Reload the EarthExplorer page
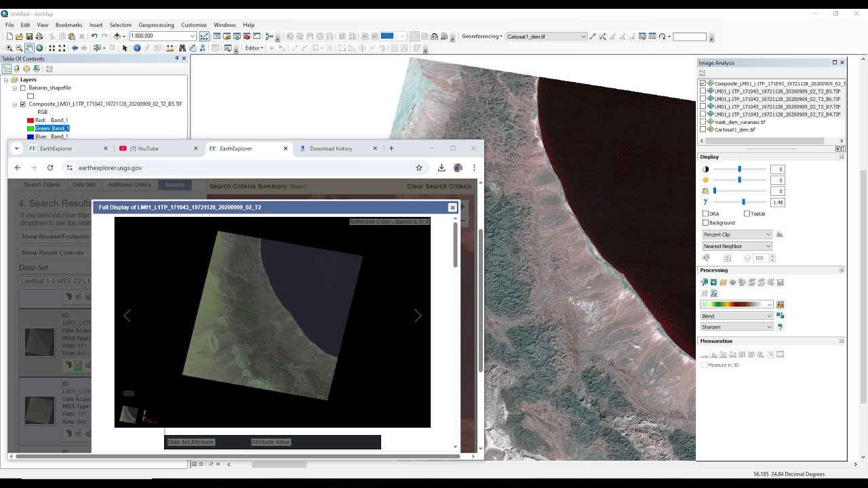The image size is (868, 488). click(50, 167)
